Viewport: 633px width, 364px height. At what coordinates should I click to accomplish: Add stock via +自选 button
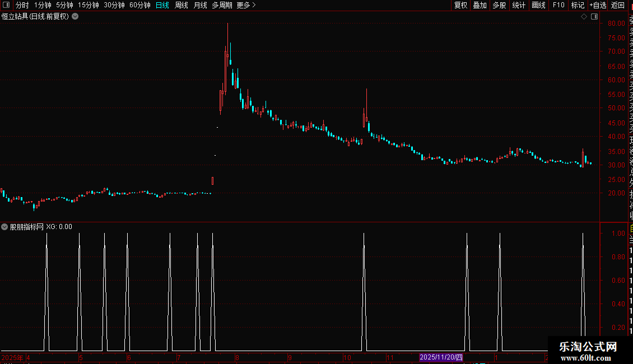coord(598,5)
